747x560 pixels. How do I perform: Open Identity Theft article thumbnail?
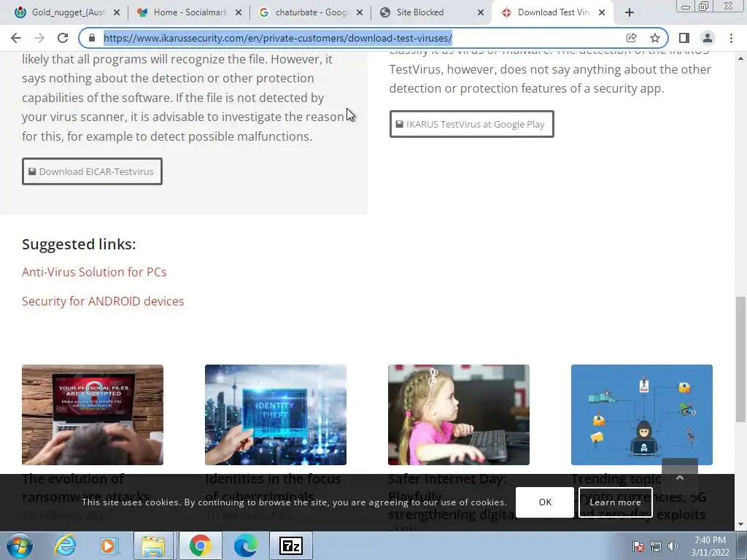(x=275, y=415)
